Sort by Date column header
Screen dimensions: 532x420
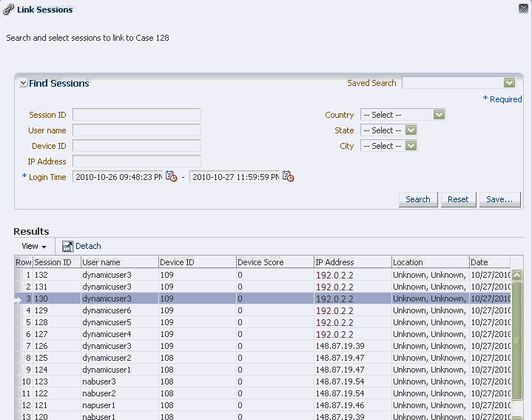pyautogui.click(x=490, y=262)
